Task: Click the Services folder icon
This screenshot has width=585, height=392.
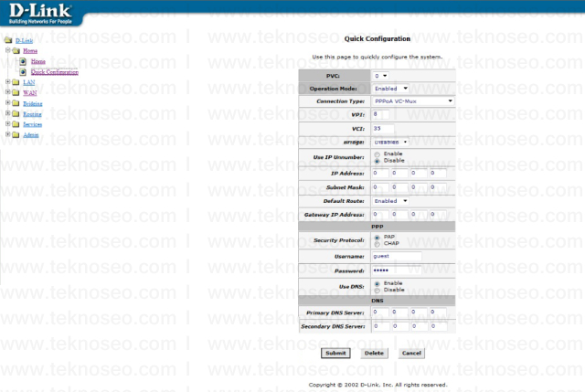Action: (16, 124)
